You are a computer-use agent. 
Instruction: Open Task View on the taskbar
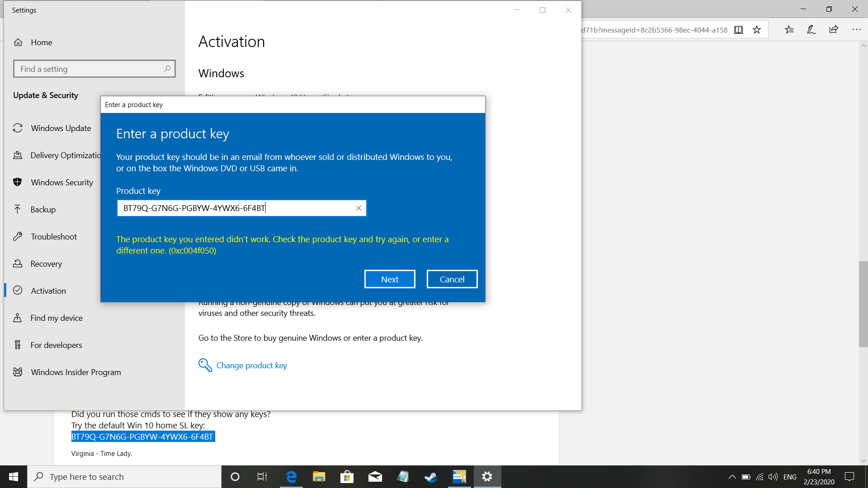(x=262, y=477)
